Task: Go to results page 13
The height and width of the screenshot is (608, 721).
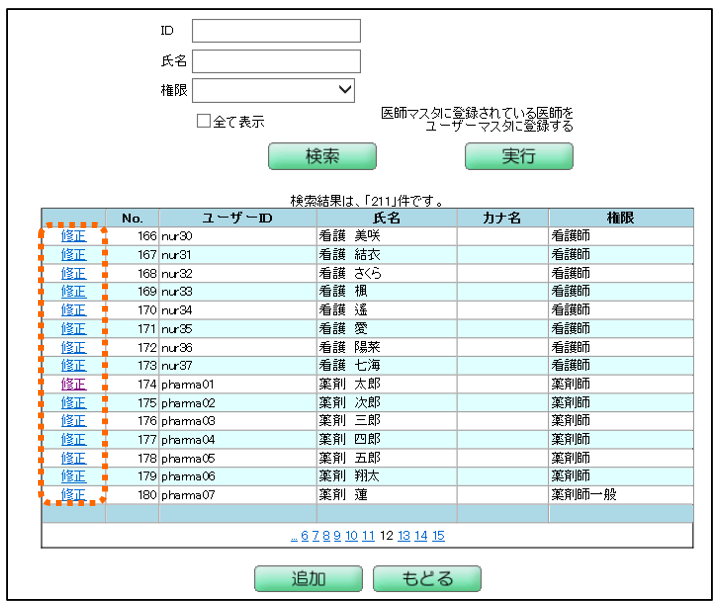Action: tap(404, 536)
